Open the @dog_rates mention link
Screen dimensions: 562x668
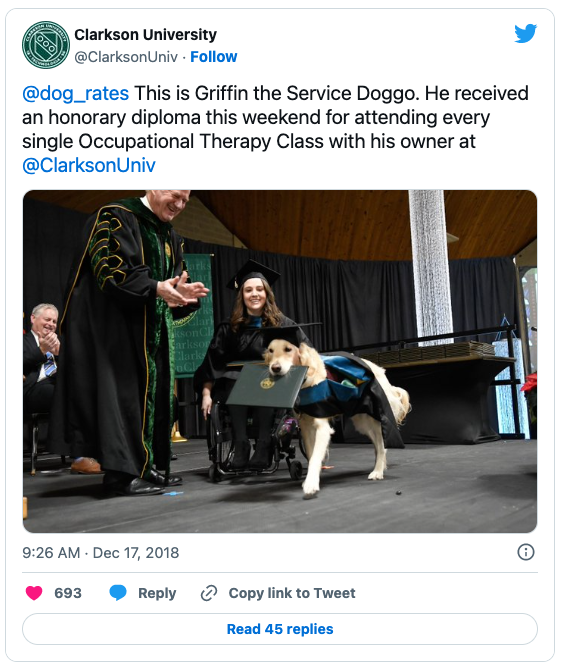(x=75, y=93)
